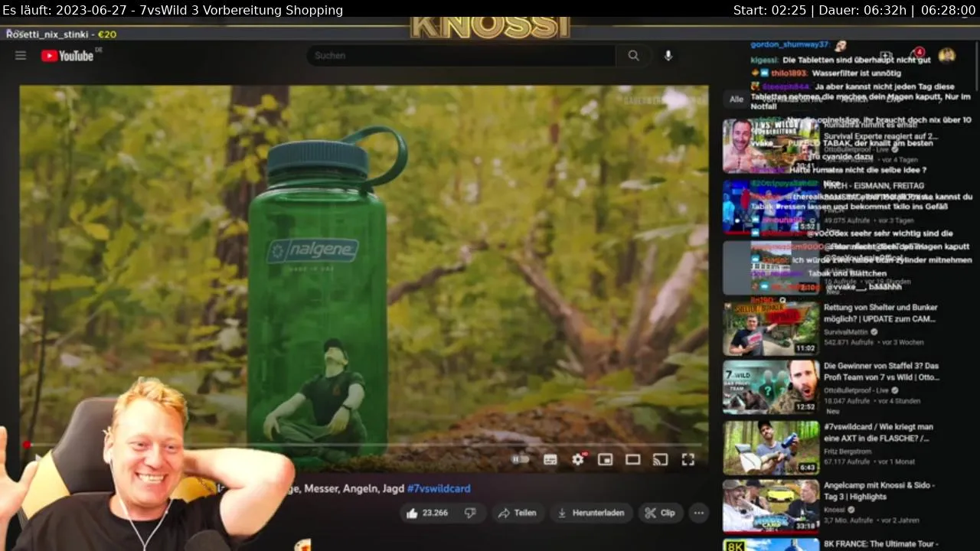Enter fullscreen in video player
The image size is (980, 551).
(x=688, y=459)
